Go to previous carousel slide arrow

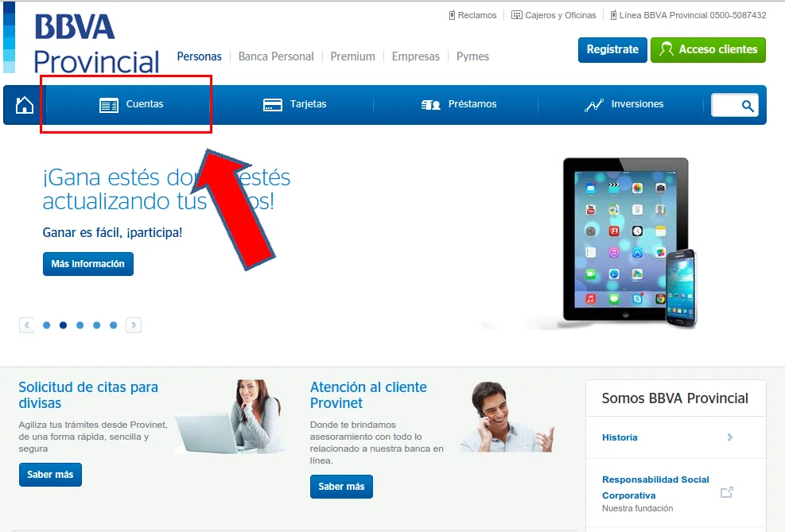[26, 325]
